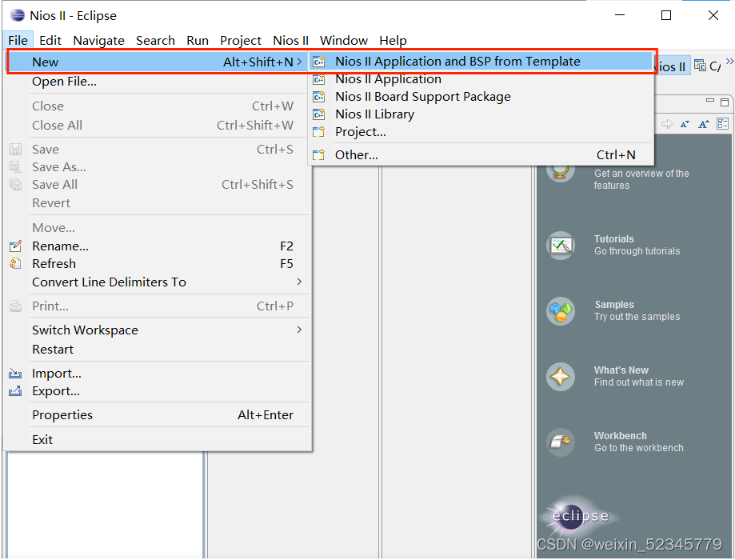Choose Open File... from File menu
The width and height of the screenshot is (735, 560).
pyautogui.click(x=158, y=82)
